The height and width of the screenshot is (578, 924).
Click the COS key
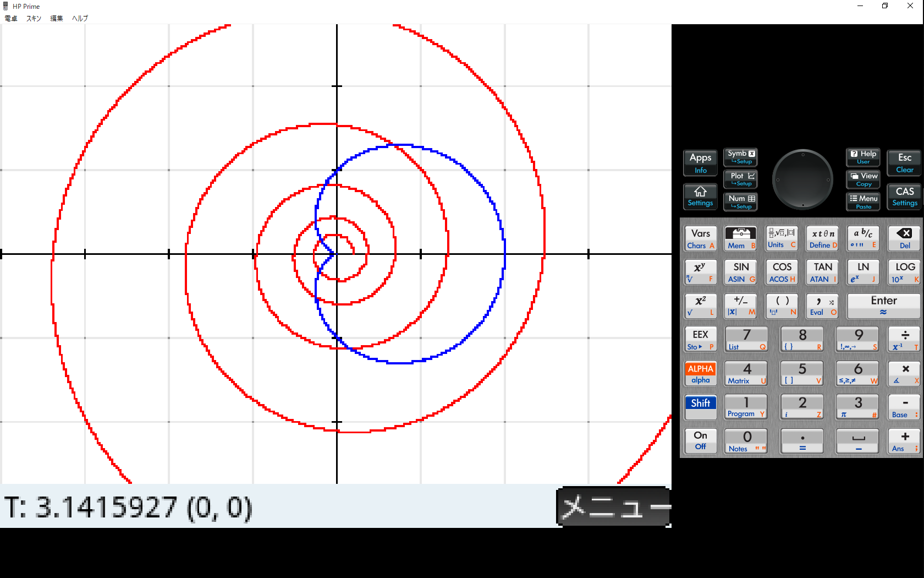[x=782, y=272]
